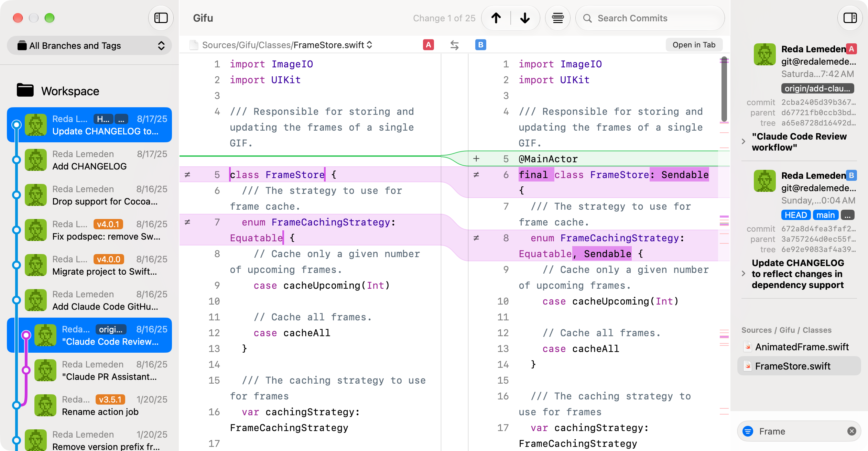868x451 pixels.
Task: Click Open in Tab button
Action: coord(694,45)
